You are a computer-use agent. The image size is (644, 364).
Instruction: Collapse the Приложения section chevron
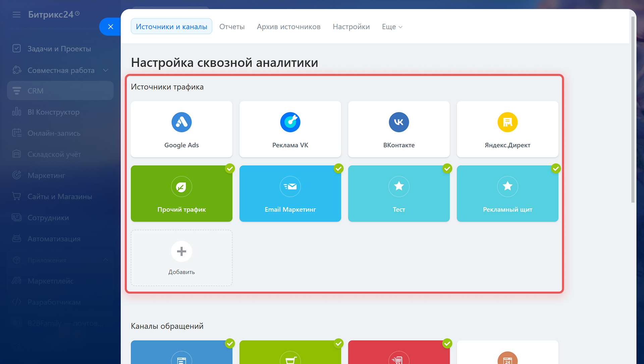click(x=106, y=260)
